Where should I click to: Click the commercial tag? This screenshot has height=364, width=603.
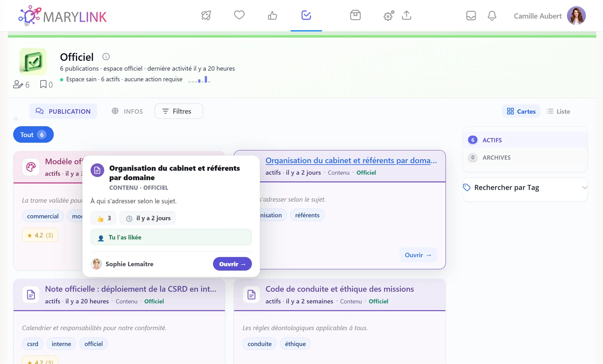pyautogui.click(x=43, y=216)
